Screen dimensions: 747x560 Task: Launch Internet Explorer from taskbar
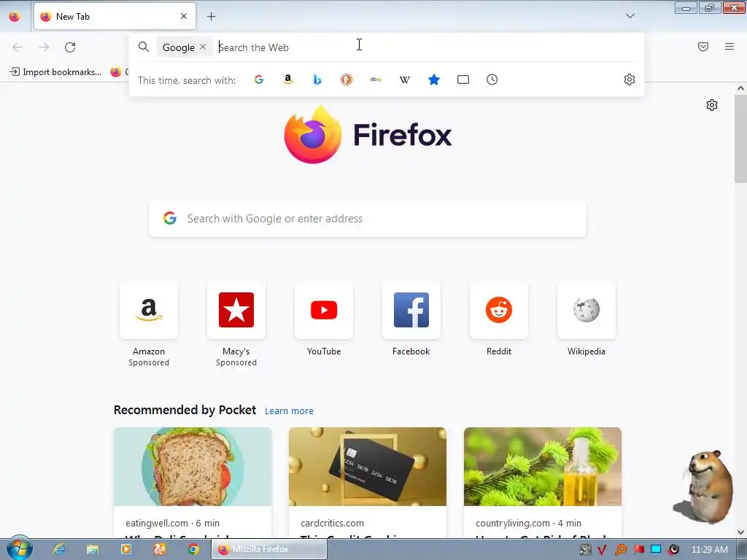tap(59, 549)
